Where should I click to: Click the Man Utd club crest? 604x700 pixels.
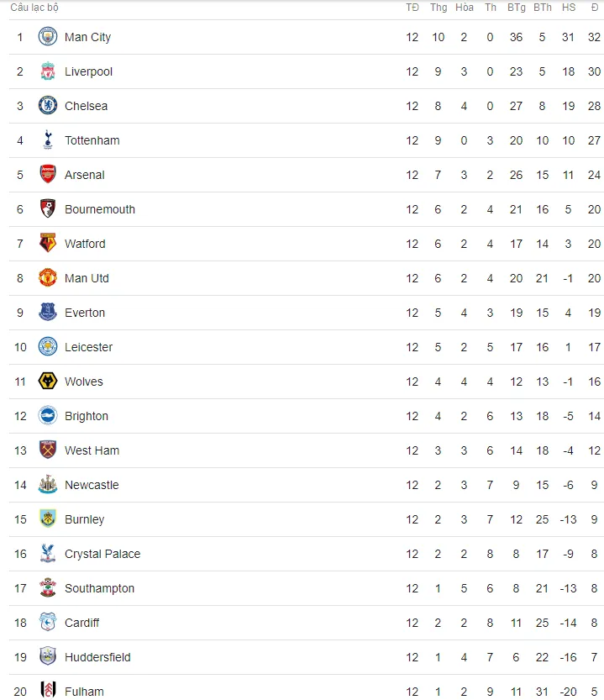[x=48, y=277]
